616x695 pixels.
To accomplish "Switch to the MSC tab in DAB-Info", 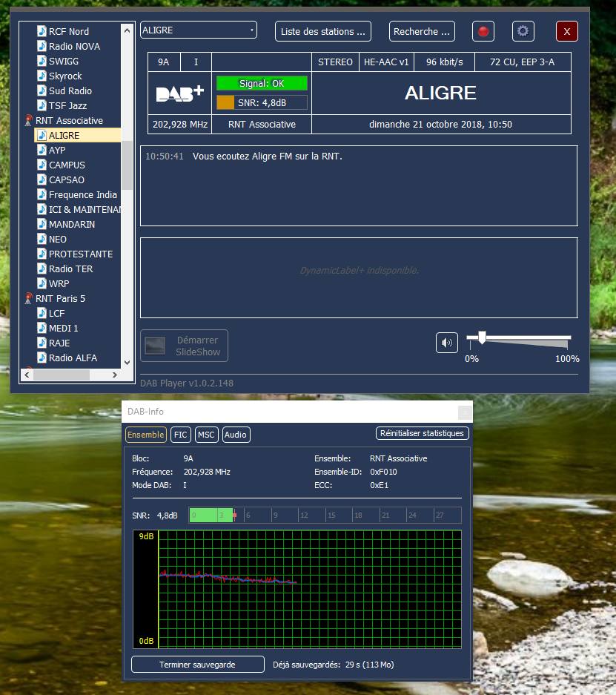I will [206, 435].
